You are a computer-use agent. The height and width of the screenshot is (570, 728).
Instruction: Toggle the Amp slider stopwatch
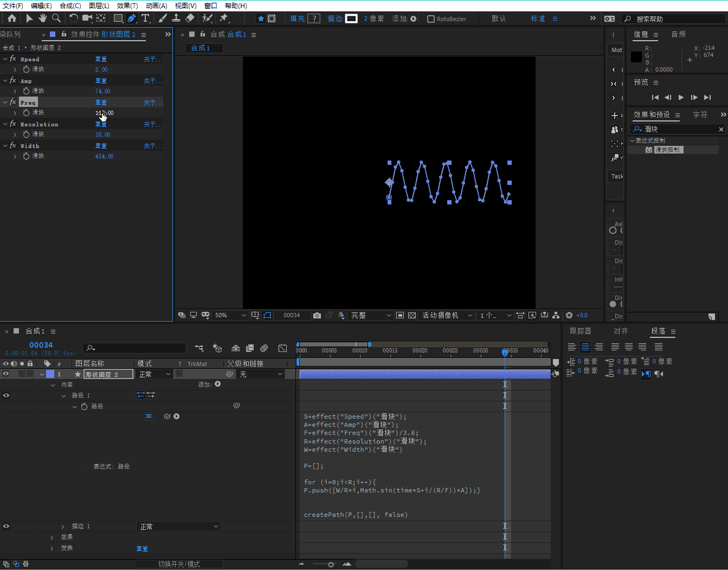click(26, 91)
